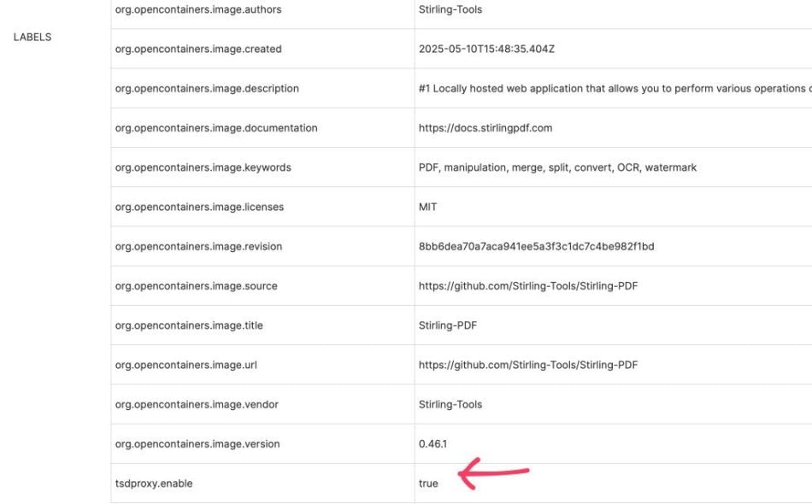Image resolution: width=812 pixels, height=504 pixels.
Task: Click the org.opencontainers.image.keywords label
Action: pyautogui.click(x=203, y=167)
